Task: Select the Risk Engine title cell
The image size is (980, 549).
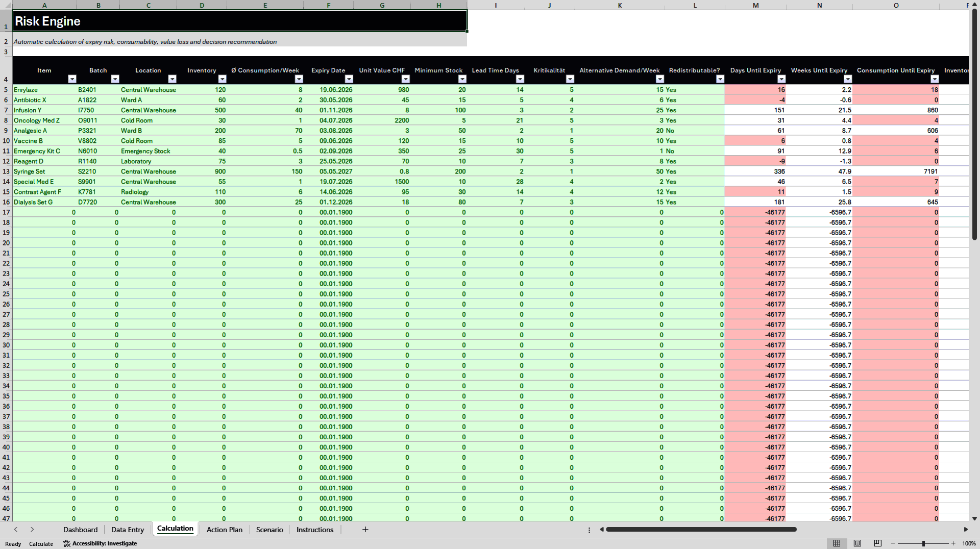Action: (240, 21)
